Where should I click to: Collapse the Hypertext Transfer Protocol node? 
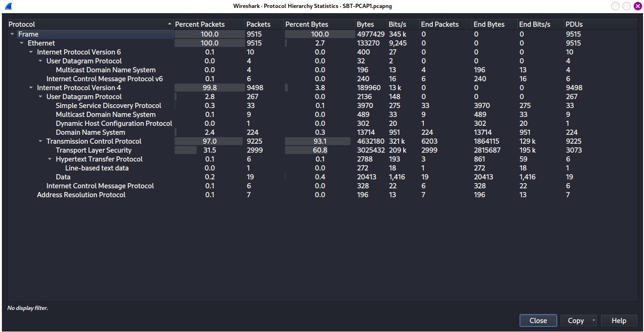tap(50, 159)
